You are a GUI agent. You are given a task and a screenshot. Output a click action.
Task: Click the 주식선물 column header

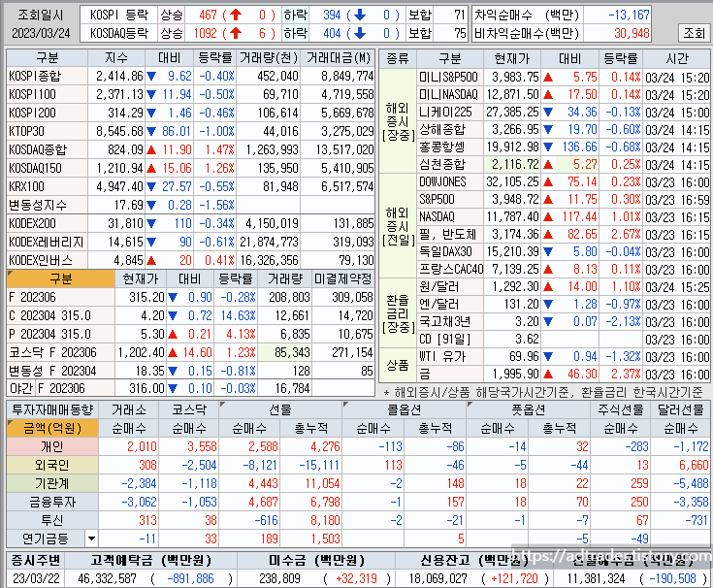621,410
